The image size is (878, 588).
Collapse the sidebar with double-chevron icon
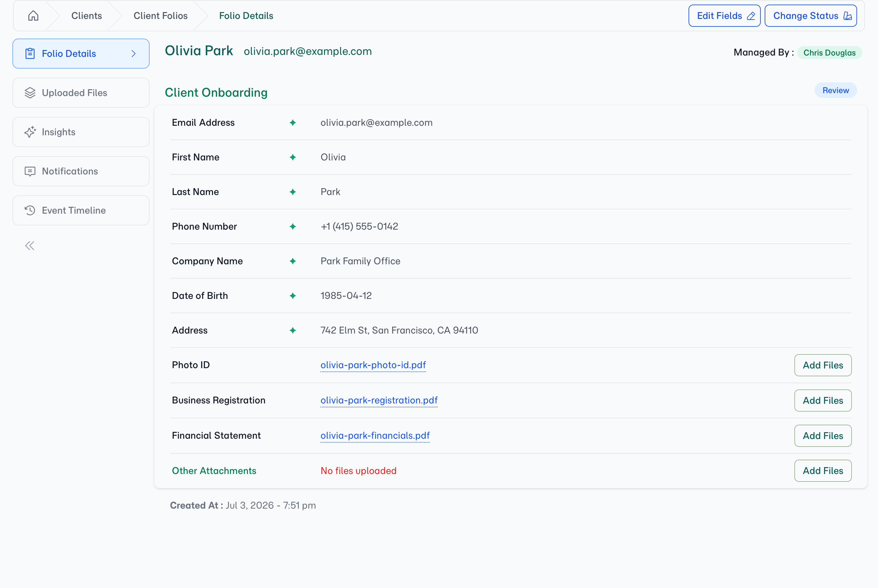pyautogui.click(x=30, y=246)
